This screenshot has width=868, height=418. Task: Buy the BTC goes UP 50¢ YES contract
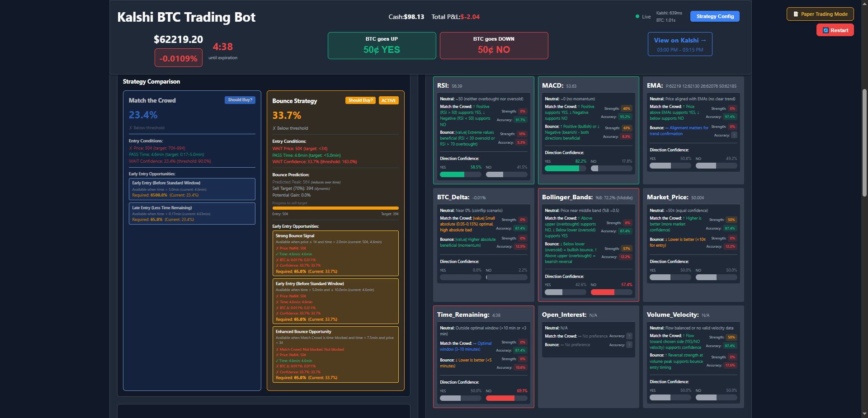point(382,46)
